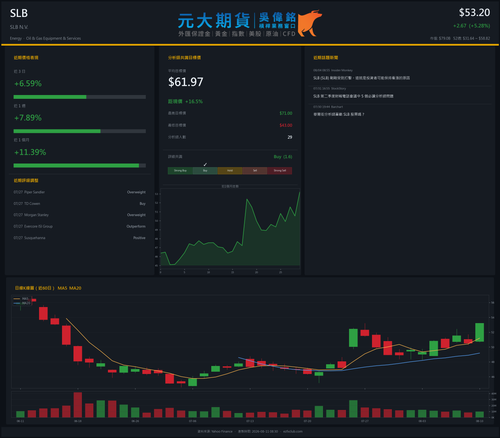Image resolution: width=500 pixels, height=438 pixels.
Task: Click the +7.89% value
Action: pos(28,118)
